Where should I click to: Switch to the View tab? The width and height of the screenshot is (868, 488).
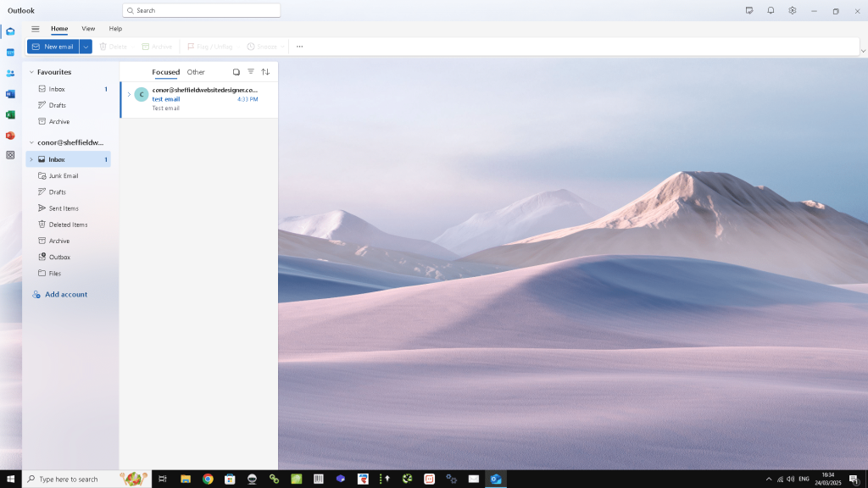click(x=88, y=29)
